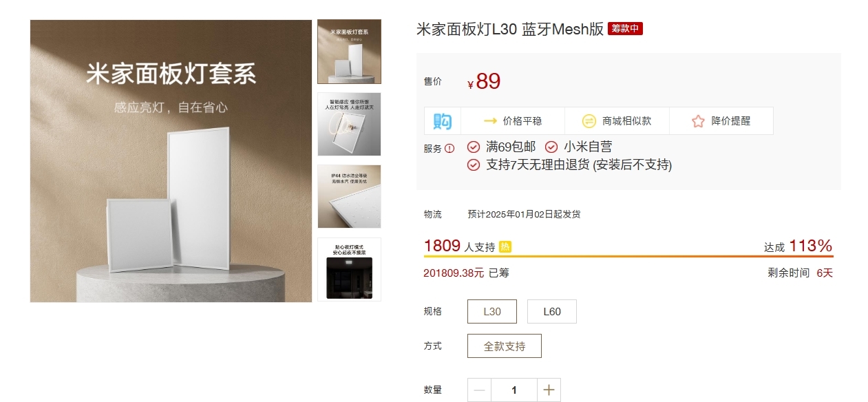Click the crowdfunding progress bar
This screenshot has height=402, width=868.
[x=628, y=257]
